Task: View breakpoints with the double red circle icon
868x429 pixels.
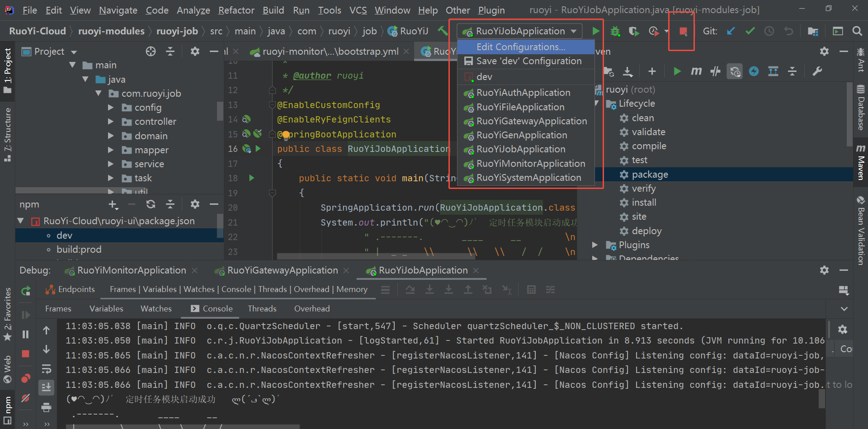Action: click(26, 378)
